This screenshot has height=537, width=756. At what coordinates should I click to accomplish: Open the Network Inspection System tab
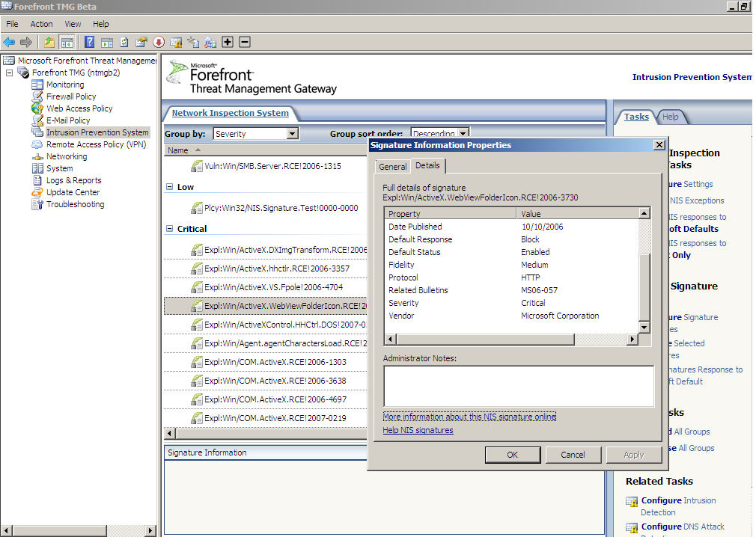click(231, 113)
